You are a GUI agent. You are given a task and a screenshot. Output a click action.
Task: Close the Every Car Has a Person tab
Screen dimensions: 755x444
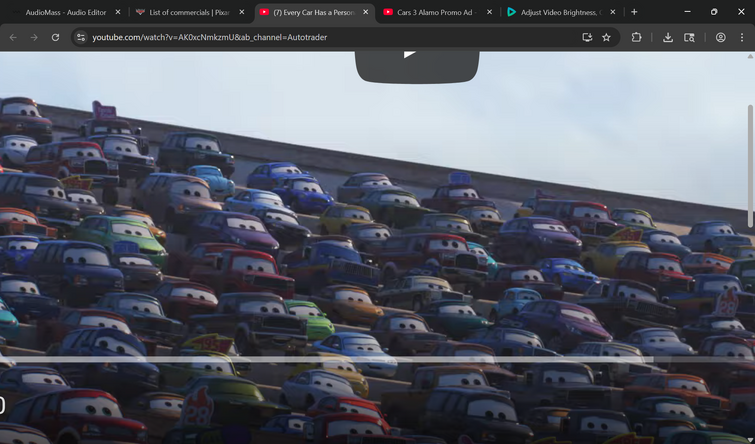(x=365, y=12)
